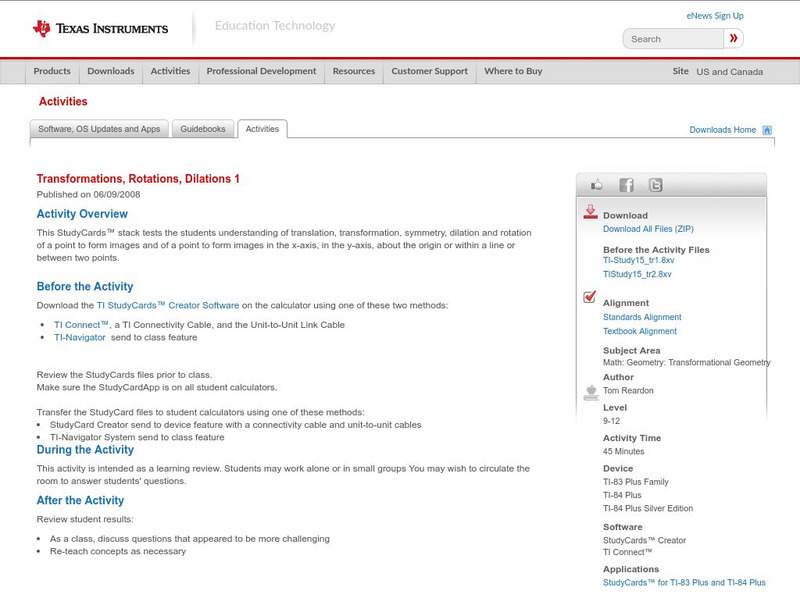The image size is (800, 598).
Task: Open the Where to Buy menu
Action: [513, 71]
